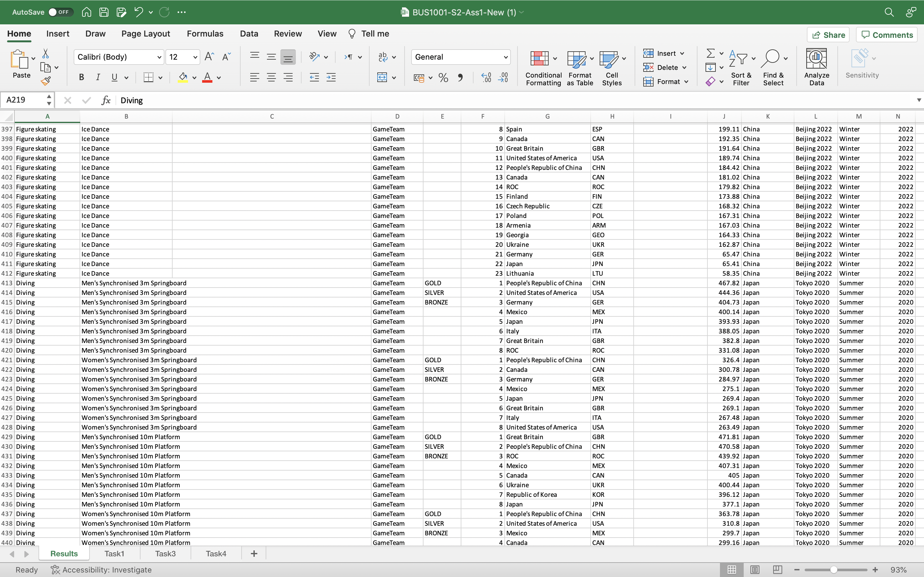Open the Task3 sheet tab
Screen dimensions: 924x577
coord(165,553)
